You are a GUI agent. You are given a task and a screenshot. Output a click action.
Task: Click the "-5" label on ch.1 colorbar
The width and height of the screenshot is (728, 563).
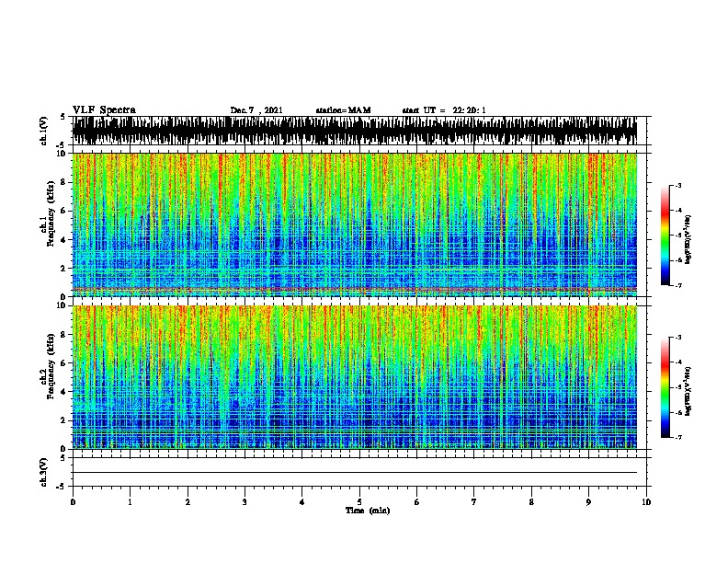(677, 236)
